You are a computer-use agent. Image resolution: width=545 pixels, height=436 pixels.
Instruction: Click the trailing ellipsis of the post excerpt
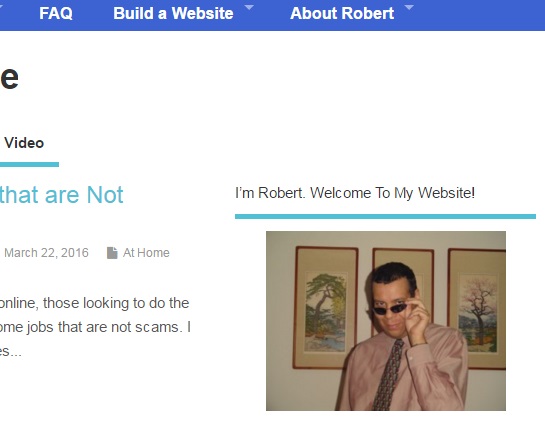pyautogui.click(x=16, y=354)
